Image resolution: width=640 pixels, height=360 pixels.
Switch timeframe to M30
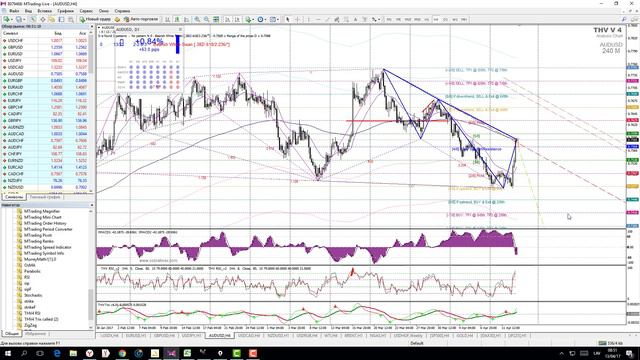(x=417, y=19)
